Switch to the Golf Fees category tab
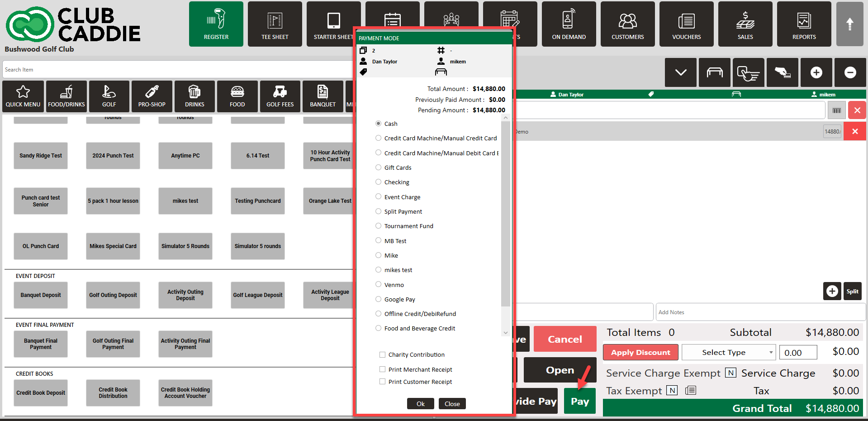 click(x=280, y=96)
